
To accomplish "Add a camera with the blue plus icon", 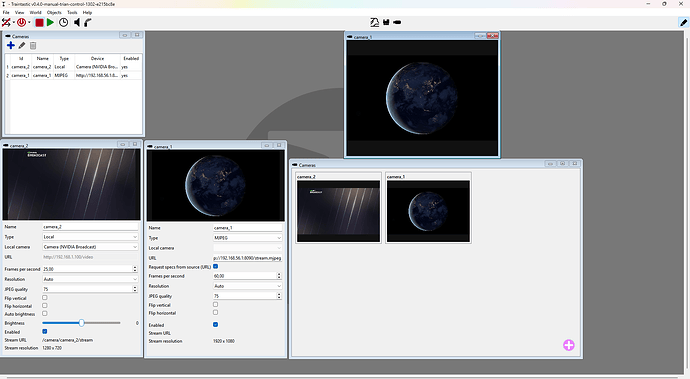I will (11, 45).
